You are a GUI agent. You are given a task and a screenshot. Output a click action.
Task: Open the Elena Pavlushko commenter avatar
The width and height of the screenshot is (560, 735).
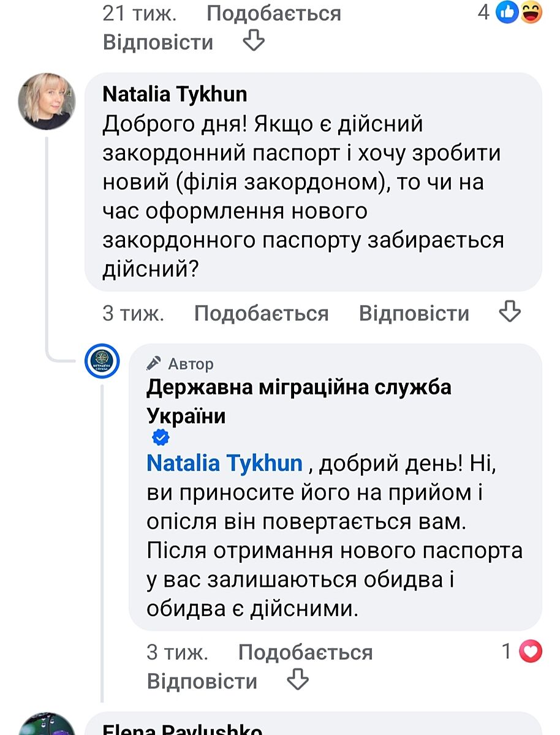pos(47,727)
